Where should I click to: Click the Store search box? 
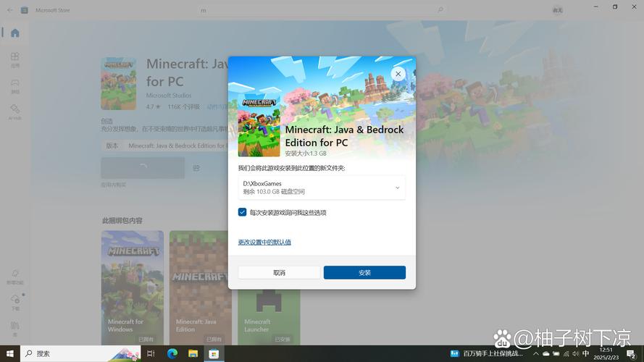[322, 10]
